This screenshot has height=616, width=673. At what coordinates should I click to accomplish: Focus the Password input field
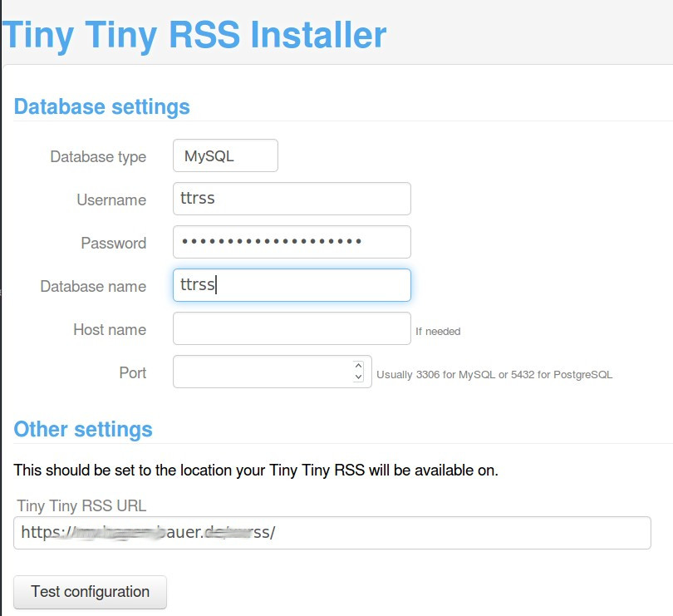point(292,242)
